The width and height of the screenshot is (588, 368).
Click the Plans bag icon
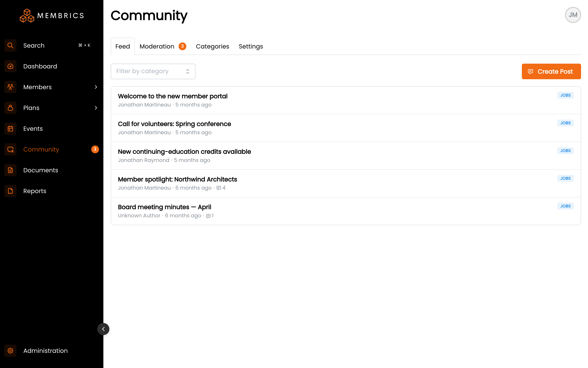[10, 108]
